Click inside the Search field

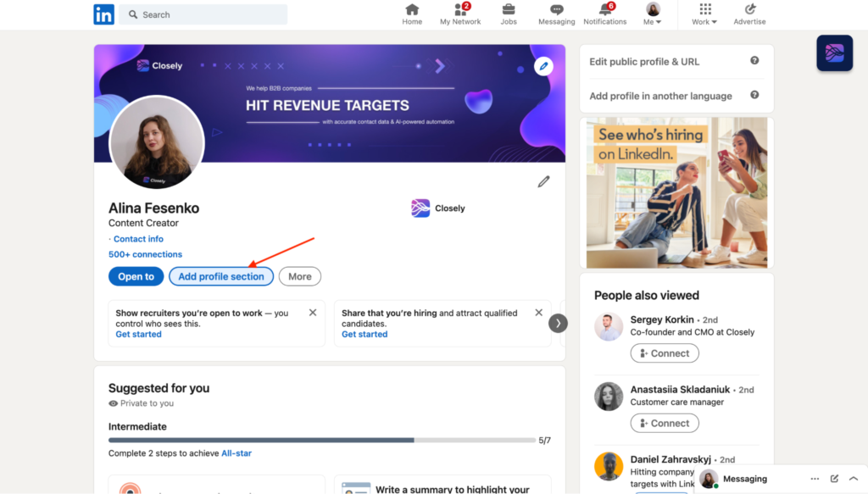pos(203,14)
